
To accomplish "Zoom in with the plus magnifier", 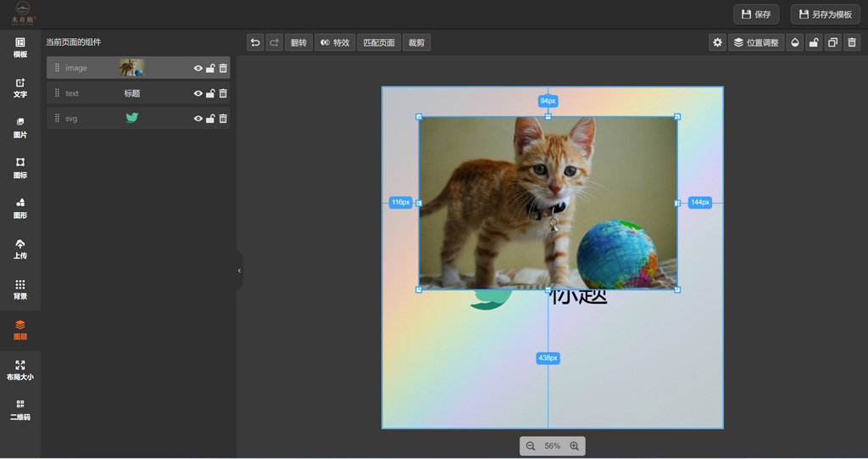I will click(575, 446).
